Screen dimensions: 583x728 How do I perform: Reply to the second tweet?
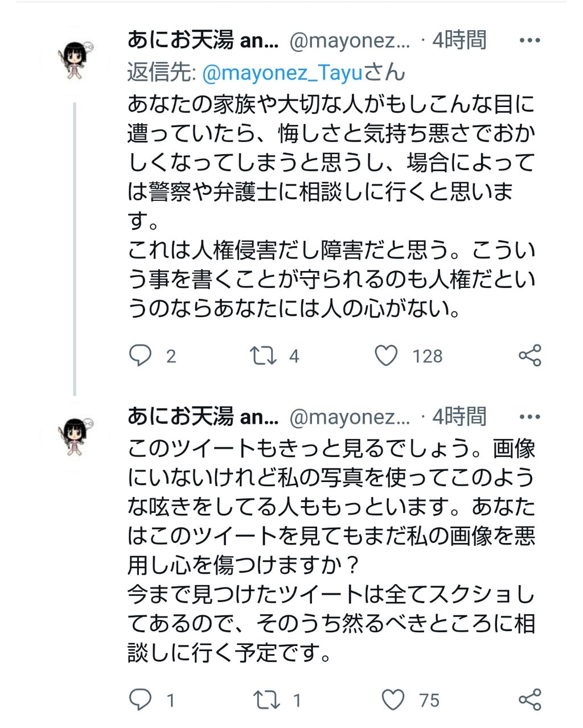click(140, 700)
